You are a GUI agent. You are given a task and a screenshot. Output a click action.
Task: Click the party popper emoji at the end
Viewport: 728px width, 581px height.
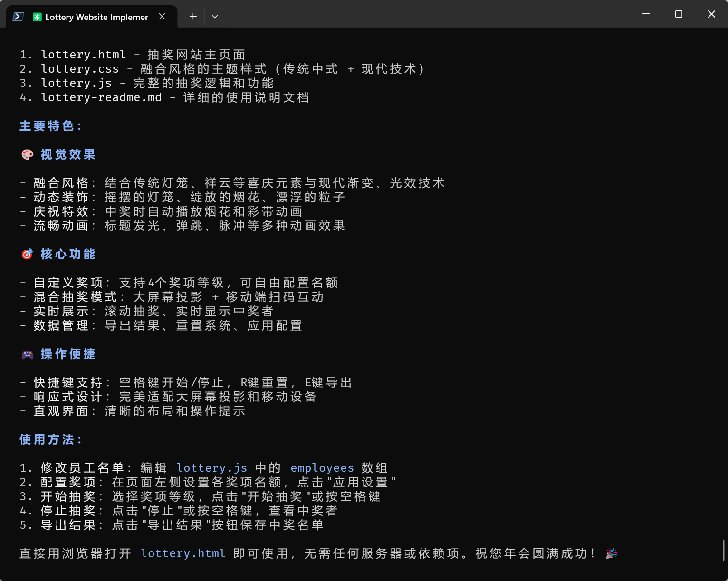[612, 553]
